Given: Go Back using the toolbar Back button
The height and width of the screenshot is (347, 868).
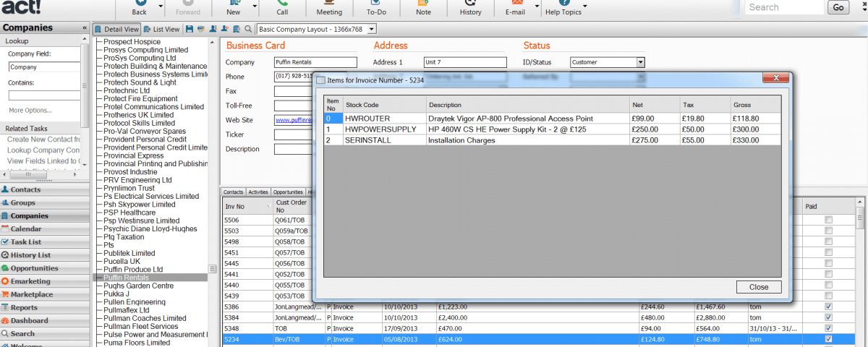Looking at the screenshot, I should coord(139,8).
